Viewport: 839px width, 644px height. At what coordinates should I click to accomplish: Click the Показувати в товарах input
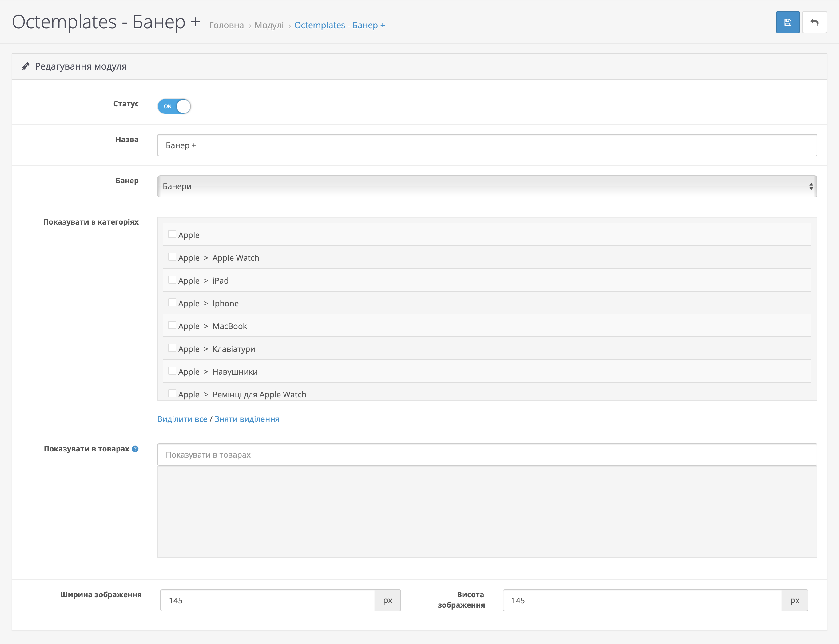coord(487,455)
